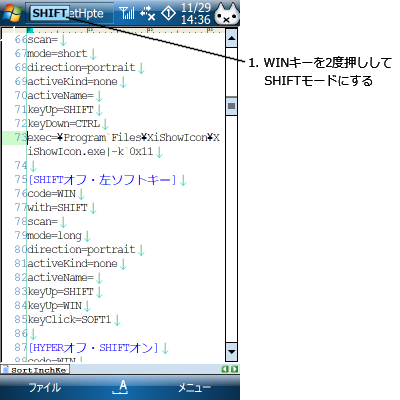
Task: Click the scrollbar up arrow
Action: [231, 39]
